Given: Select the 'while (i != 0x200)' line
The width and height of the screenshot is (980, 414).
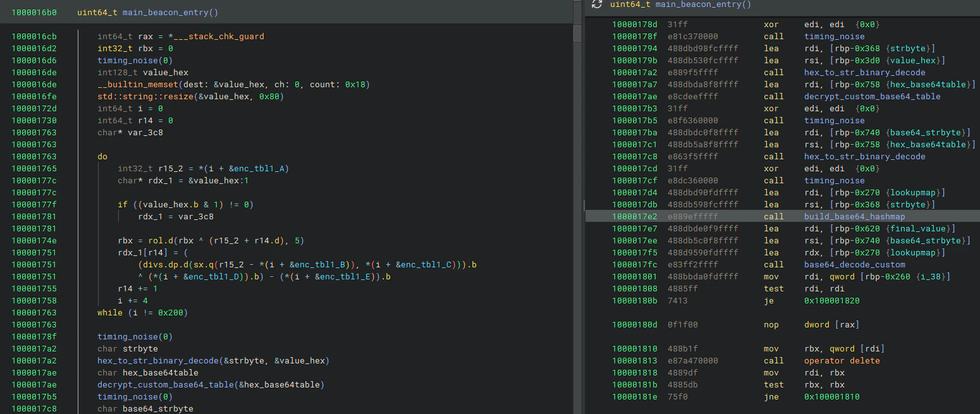Looking at the screenshot, I should (143, 313).
